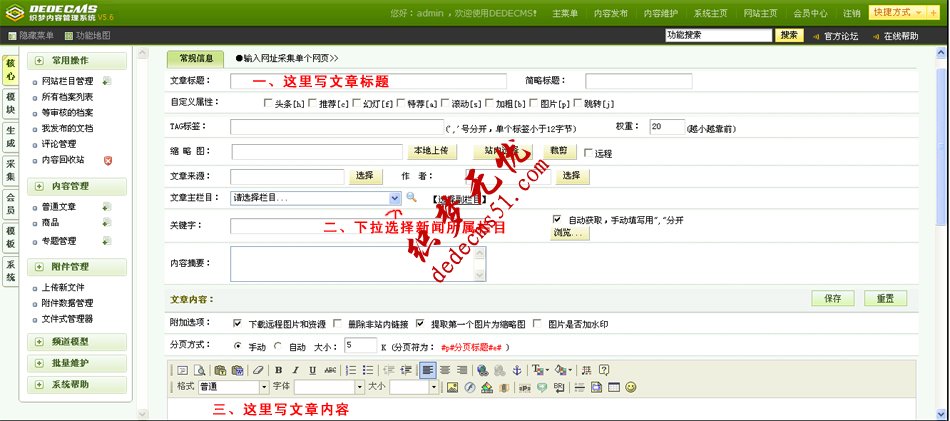
Task: Click the preview icon in editor toolbar
Action: pos(199,370)
